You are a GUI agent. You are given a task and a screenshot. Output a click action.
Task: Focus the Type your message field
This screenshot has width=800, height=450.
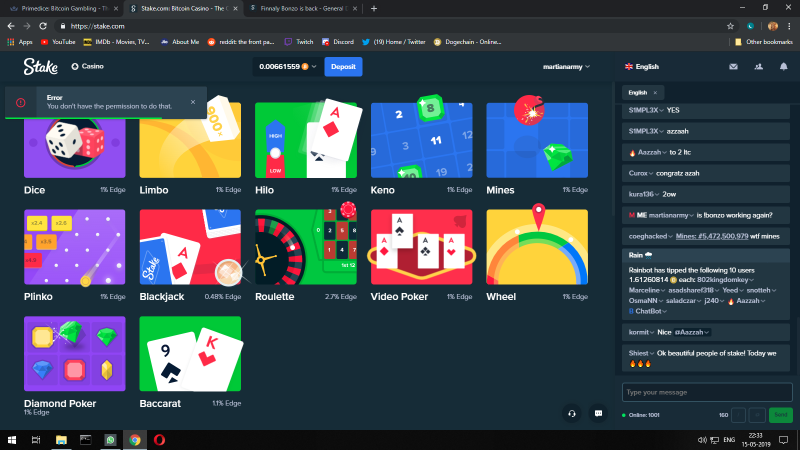pos(707,392)
